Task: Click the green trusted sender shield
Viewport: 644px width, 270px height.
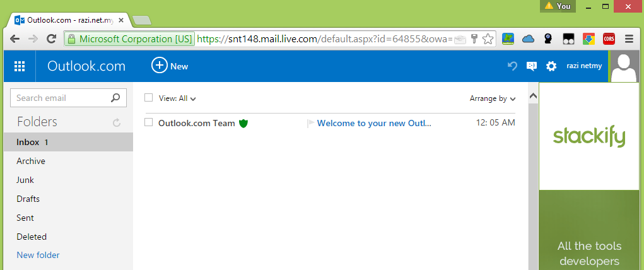Action: pyautogui.click(x=243, y=123)
